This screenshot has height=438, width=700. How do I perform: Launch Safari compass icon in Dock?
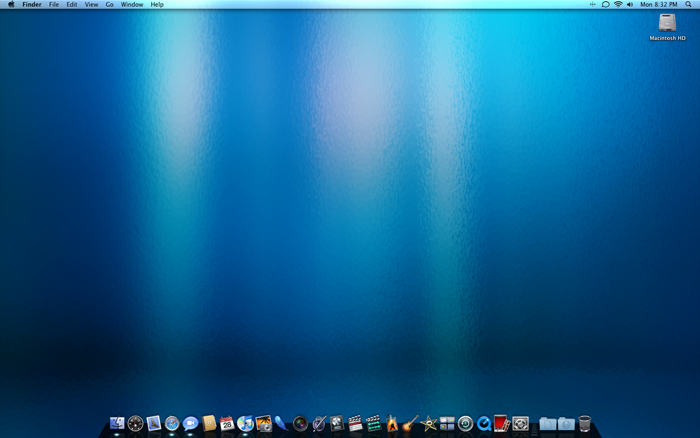(x=172, y=423)
